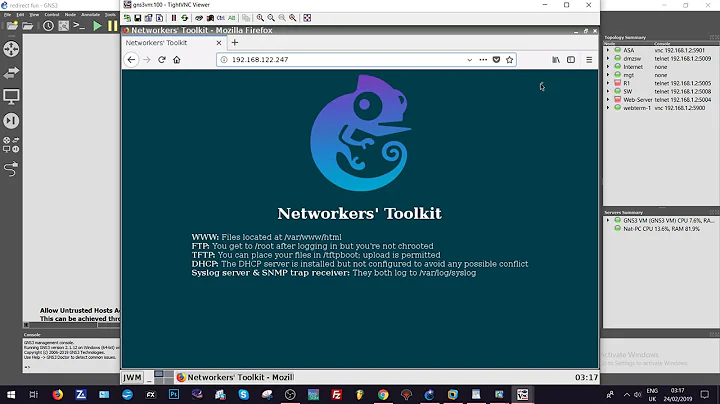Expand GNS3 VM in Servers Summary

[608, 220]
